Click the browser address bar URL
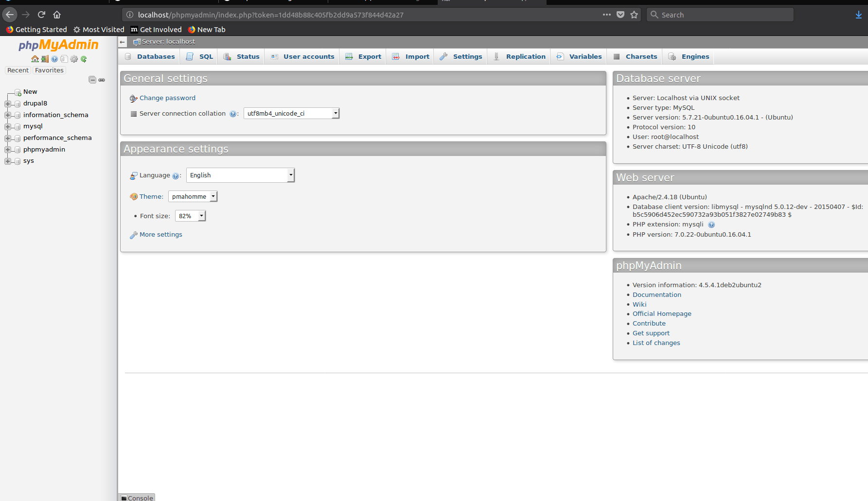 coord(271,15)
